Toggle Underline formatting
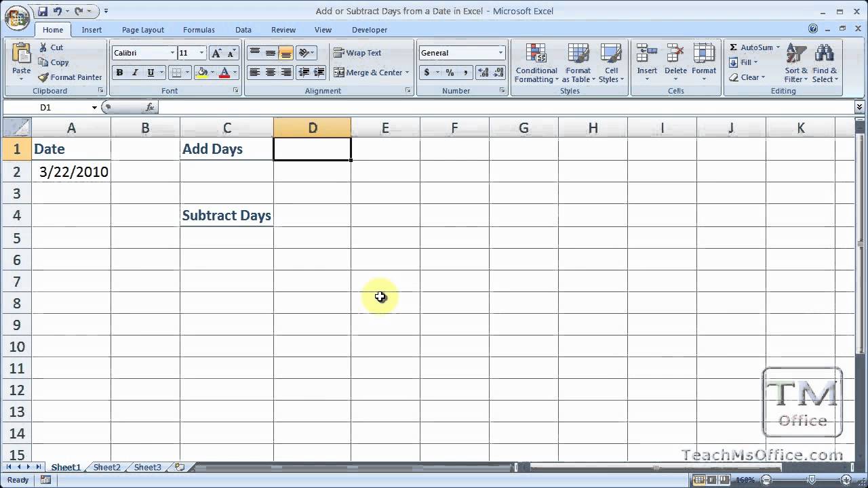This screenshot has width=868, height=488. [x=150, y=73]
